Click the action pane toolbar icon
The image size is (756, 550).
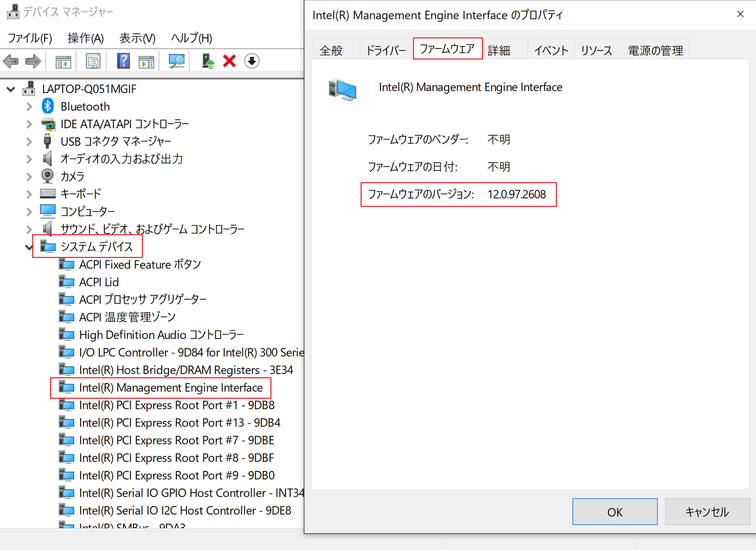146,61
